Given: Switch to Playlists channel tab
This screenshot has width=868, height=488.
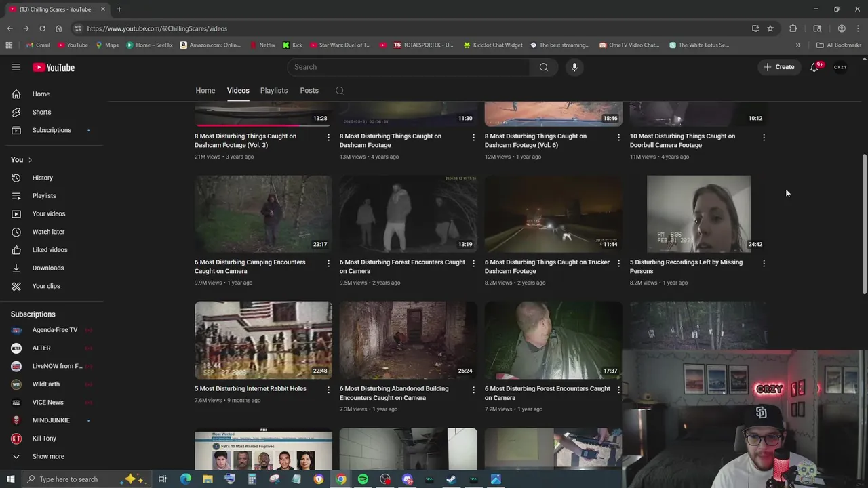Looking at the screenshot, I should (274, 91).
